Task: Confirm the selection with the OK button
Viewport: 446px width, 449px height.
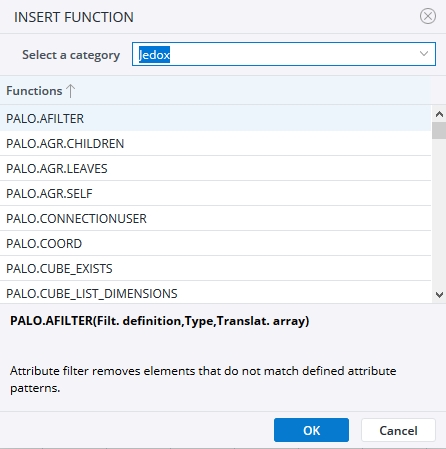Action: (x=311, y=430)
